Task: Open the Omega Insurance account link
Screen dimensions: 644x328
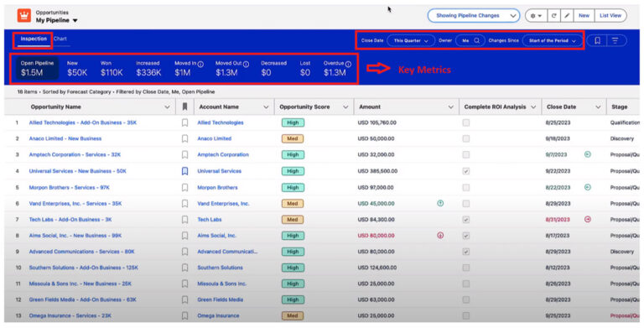Action: pos(218,315)
